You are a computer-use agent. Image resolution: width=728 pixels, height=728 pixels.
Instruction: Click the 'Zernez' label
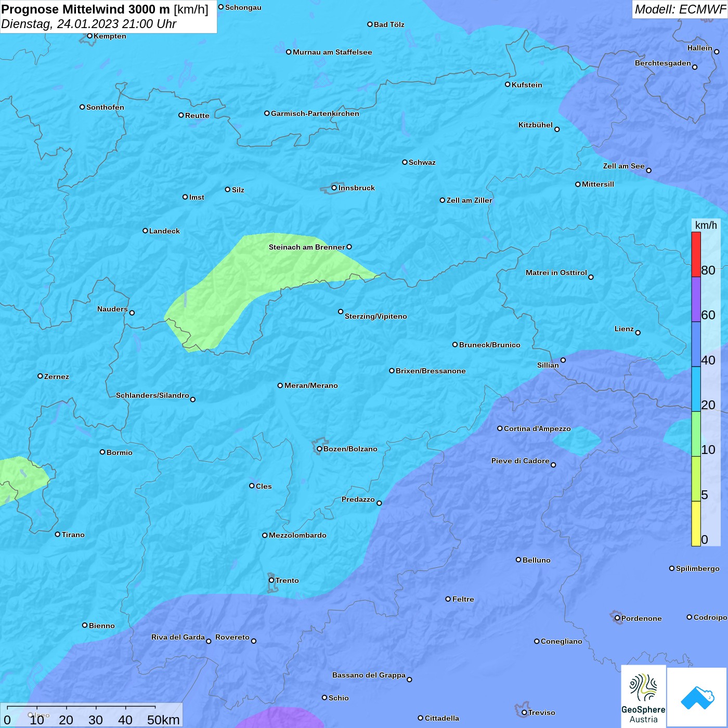pos(57,376)
